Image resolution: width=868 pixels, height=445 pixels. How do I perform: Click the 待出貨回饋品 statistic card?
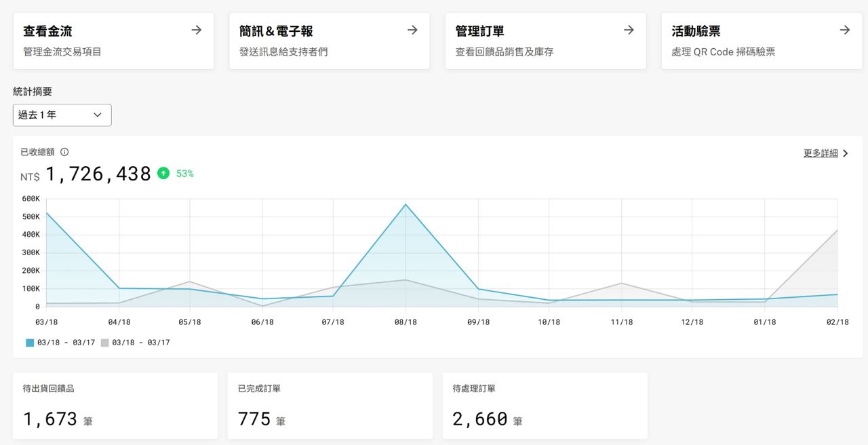115,406
